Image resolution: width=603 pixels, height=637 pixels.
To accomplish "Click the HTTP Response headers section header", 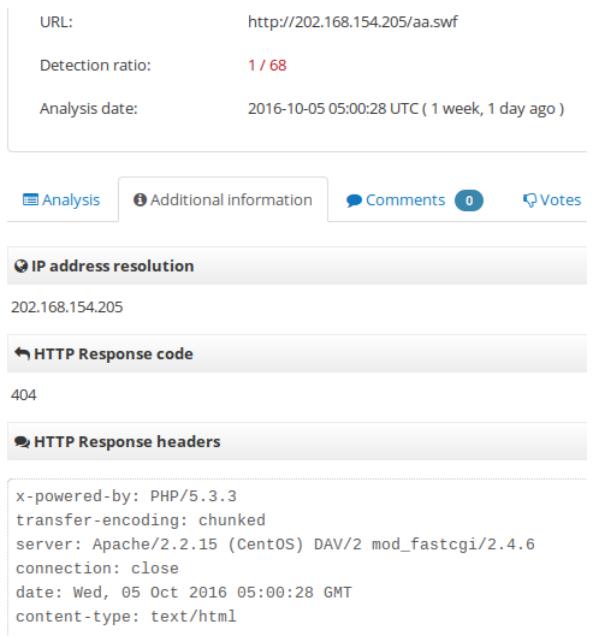I will click(297, 442).
